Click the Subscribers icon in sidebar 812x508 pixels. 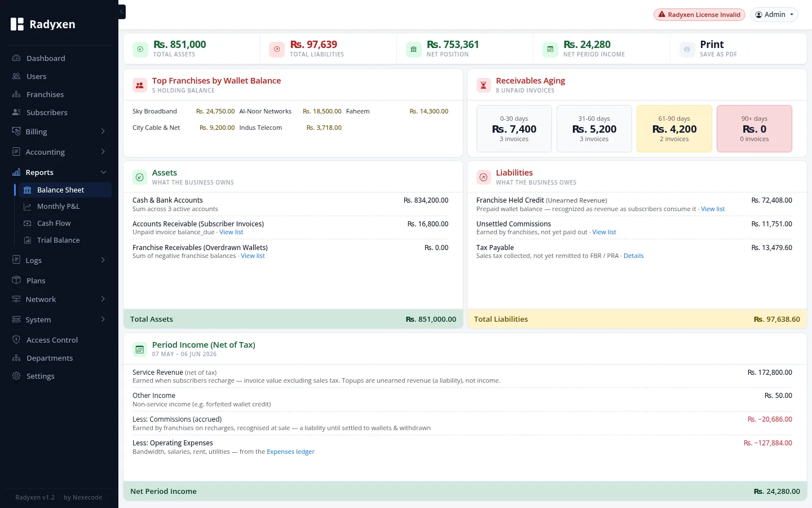[x=16, y=112]
